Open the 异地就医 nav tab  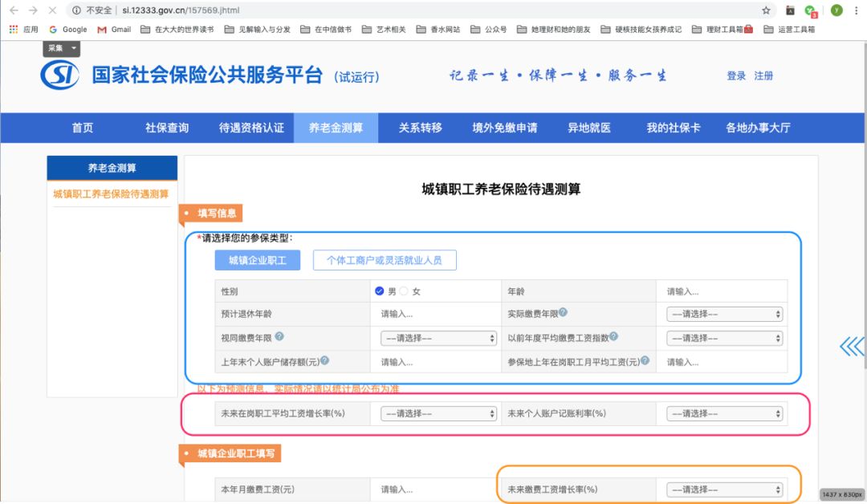pyautogui.click(x=589, y=128)
